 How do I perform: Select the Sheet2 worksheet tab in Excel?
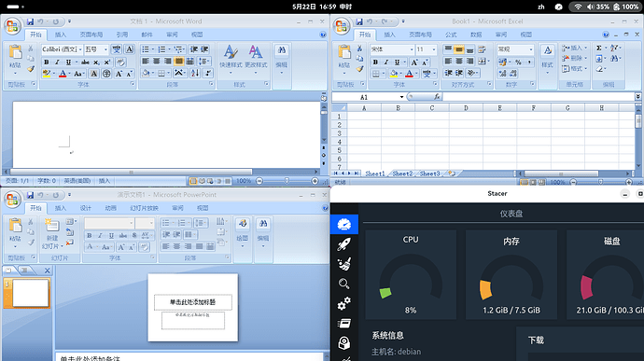click(402, 174)
